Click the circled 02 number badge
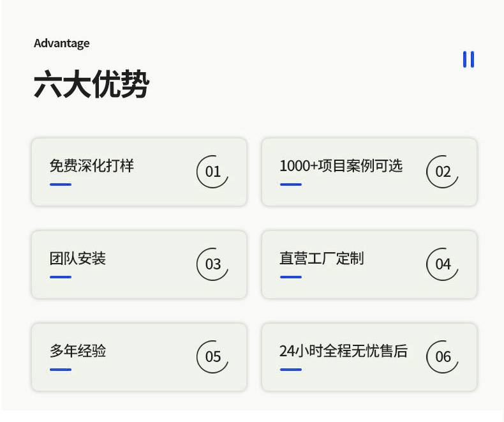Screen dimensions: 504x422 click(443, 171)
